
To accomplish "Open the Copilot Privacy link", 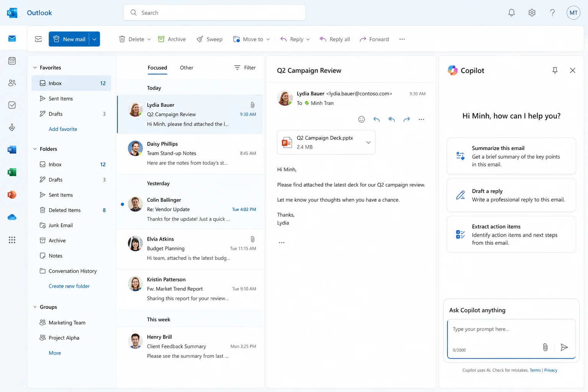I will pos(550,370).
